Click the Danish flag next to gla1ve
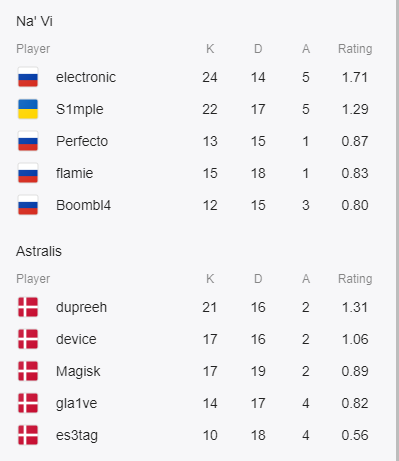Viewport: 399px width, 461px height. pyautogui.click(x=28, y=403)
